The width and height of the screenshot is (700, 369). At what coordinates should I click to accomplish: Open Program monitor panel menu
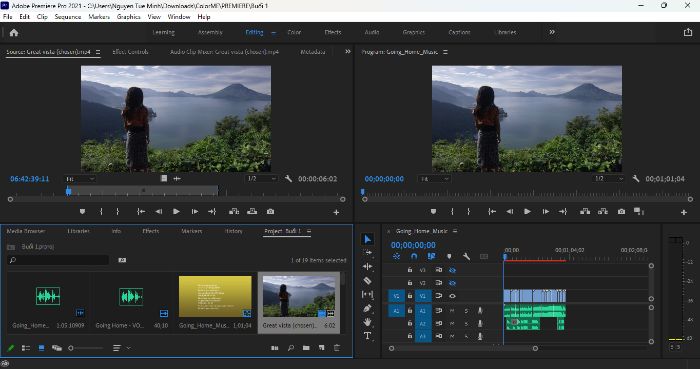pos(445,52)
